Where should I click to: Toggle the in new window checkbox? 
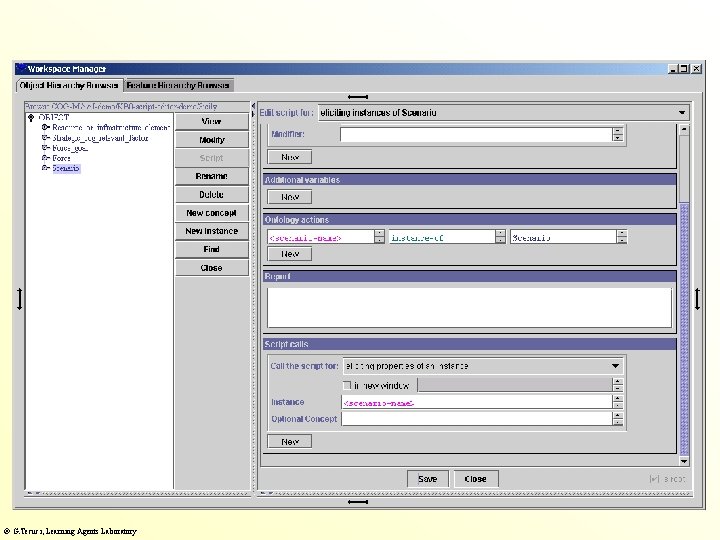[347, 385]
